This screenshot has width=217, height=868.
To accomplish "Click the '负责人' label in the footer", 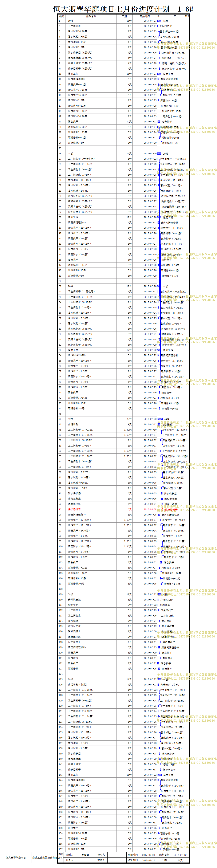I will pyautogui.click(x=70, y=860).
